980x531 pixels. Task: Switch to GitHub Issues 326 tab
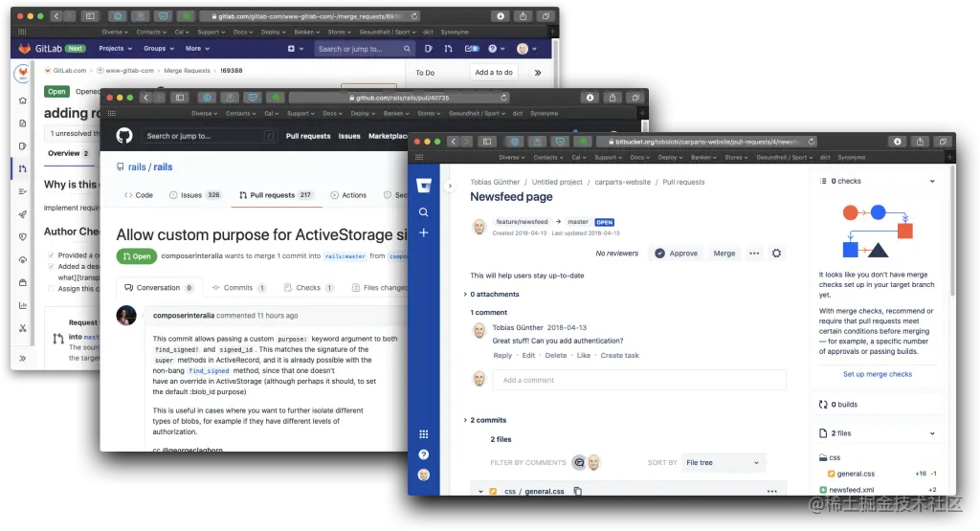click(195, 195)
